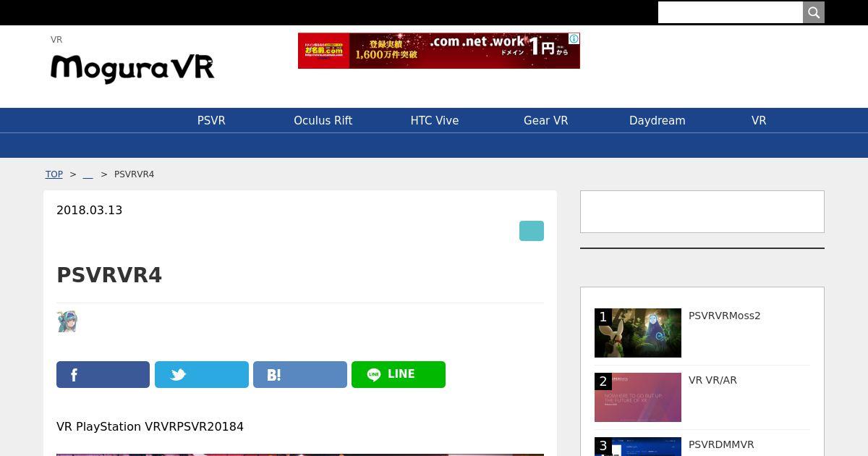Open the rank 3 article thumbnail
Viewport: 868px width, 456px height.
click(x=638, y=447)
